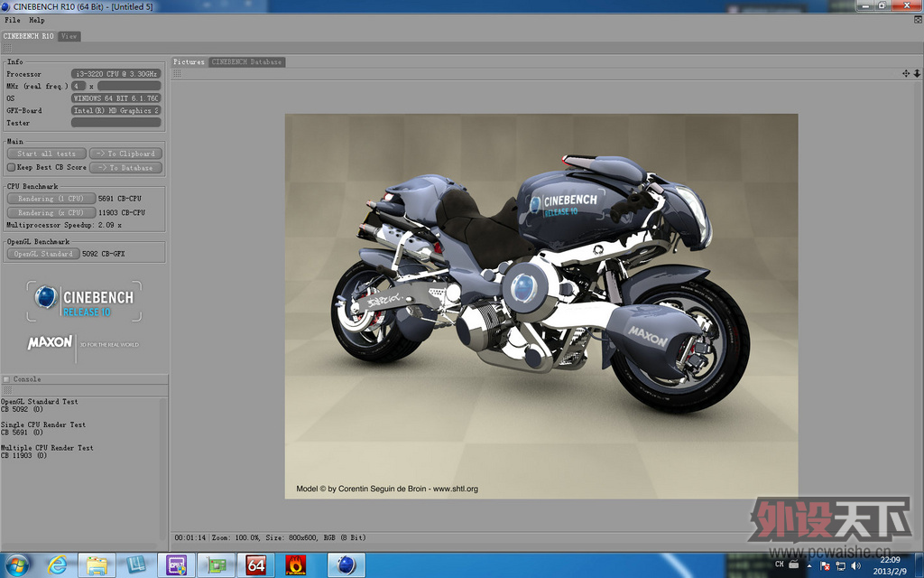The height and width of the screenshot is (578, 924).
Task: Open the File menu
Action: (13, 20)
